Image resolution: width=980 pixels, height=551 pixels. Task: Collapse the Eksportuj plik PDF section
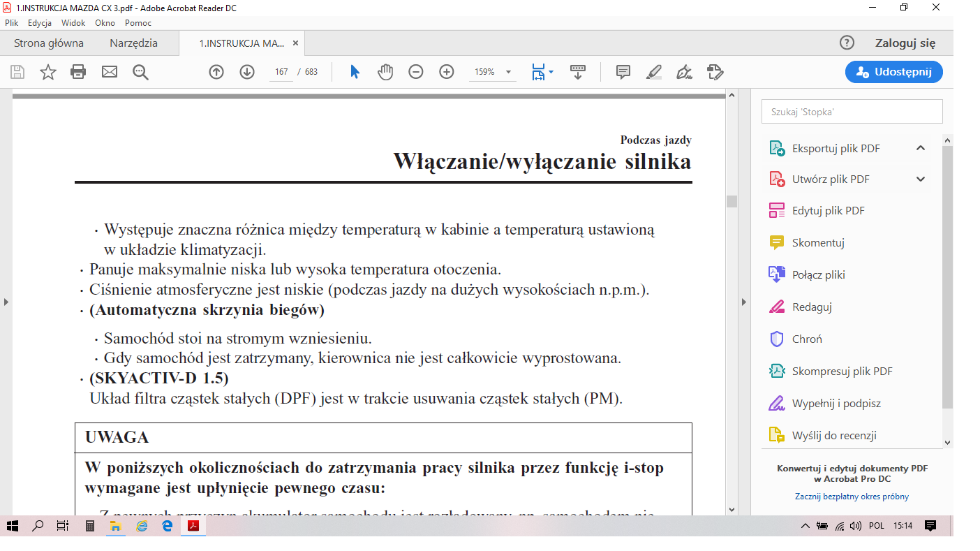point(921,148)
